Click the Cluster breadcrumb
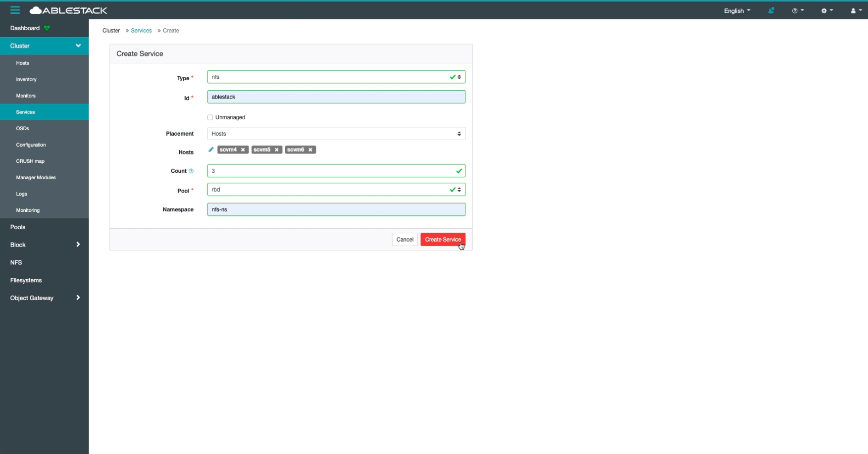Screen dimensions: 868x454 (111, 31)
